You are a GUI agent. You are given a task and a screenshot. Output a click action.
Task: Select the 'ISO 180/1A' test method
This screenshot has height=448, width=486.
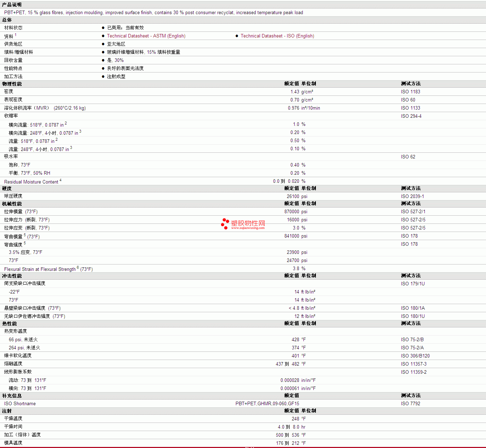pyautogui.click(x=413, y=308)
